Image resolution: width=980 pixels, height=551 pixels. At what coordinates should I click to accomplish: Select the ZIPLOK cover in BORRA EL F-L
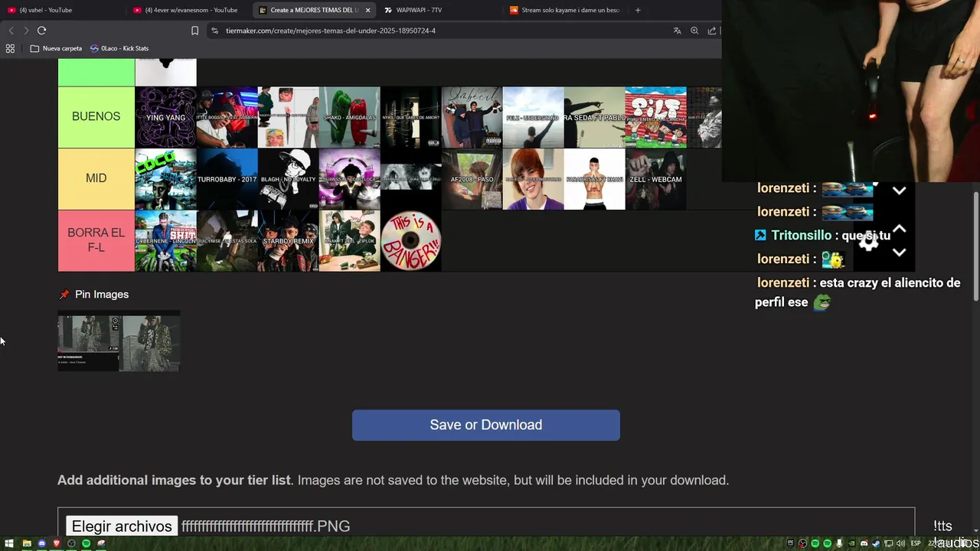tap(349, 241)
